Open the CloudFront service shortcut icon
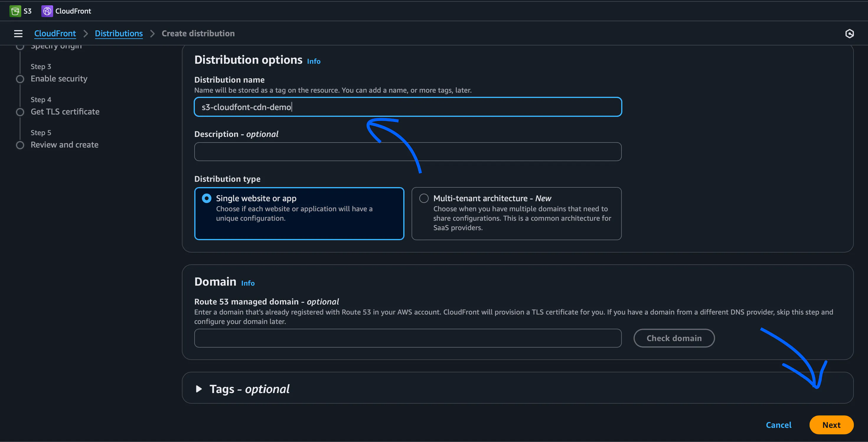 coord(47,11)
